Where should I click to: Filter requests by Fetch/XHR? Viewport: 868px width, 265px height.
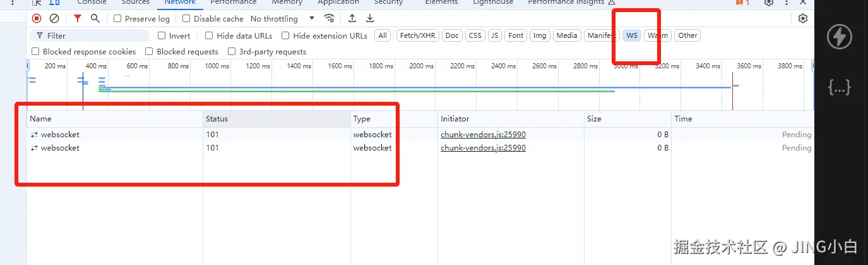[x=417, y=35]
